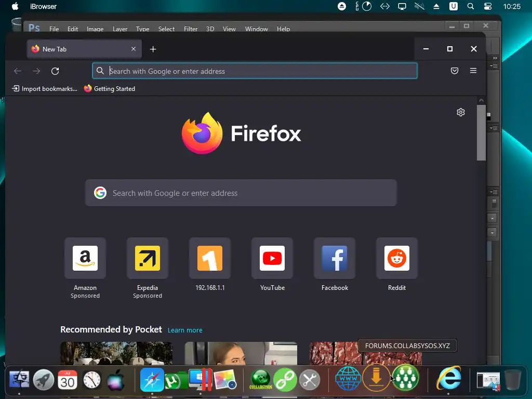Click the new tab personalize gear icon

[x=460, y=112]
